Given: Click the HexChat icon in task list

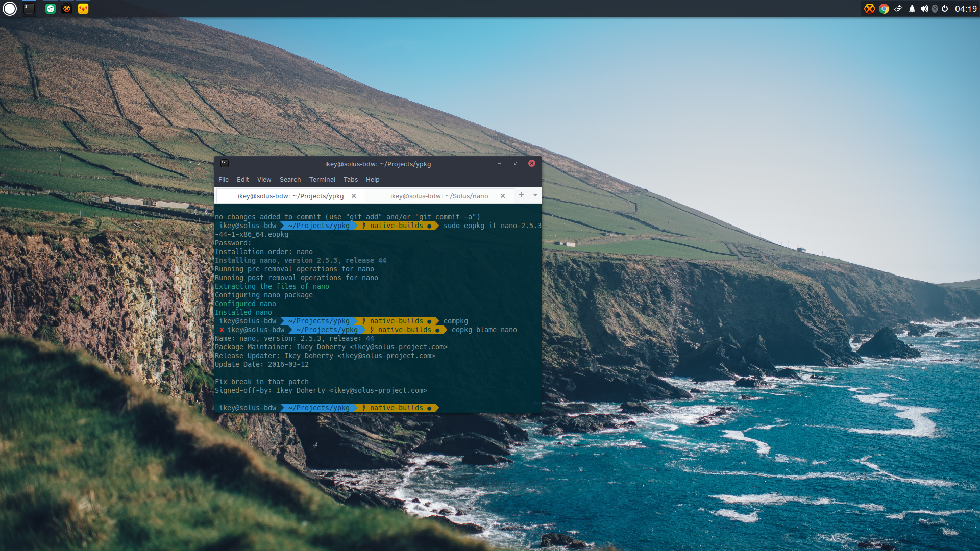Looking at the screenshot, I should tap(67, 9).
